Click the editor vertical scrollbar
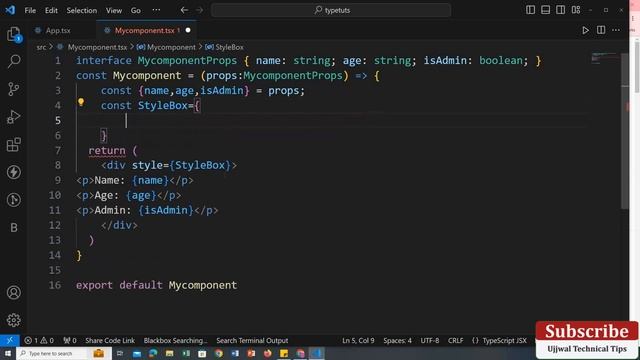Image resolution: width=640 pixels, height=360 pixels. (624, 131)
